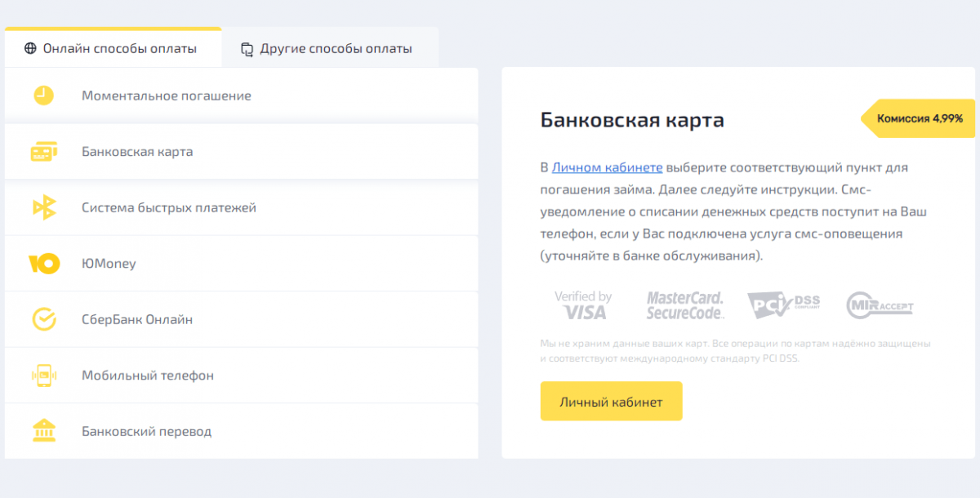Image resolution: width=980 pixels, height=498 pixels.
Task: Click the yellow Личный кабинет button
Action: tap(611, 402)
